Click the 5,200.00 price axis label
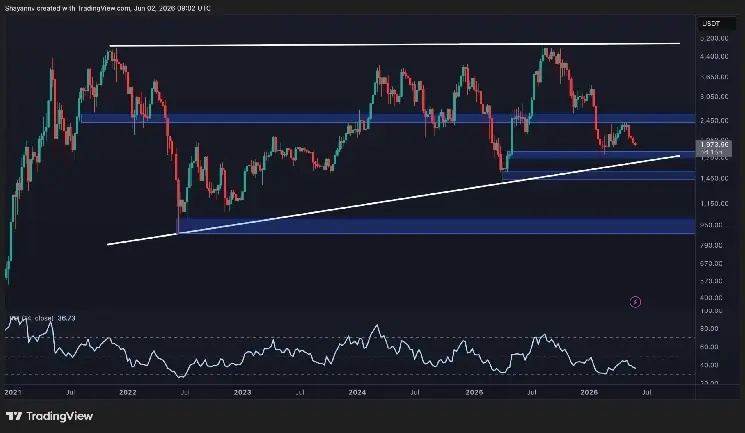The image size is (745, 433). click(x=714, y=38)
